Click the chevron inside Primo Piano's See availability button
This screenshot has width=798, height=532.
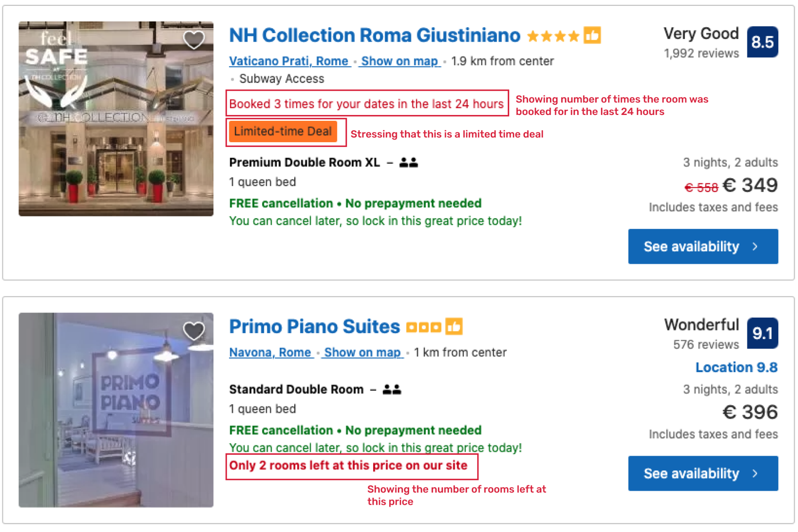coord(754,474)
